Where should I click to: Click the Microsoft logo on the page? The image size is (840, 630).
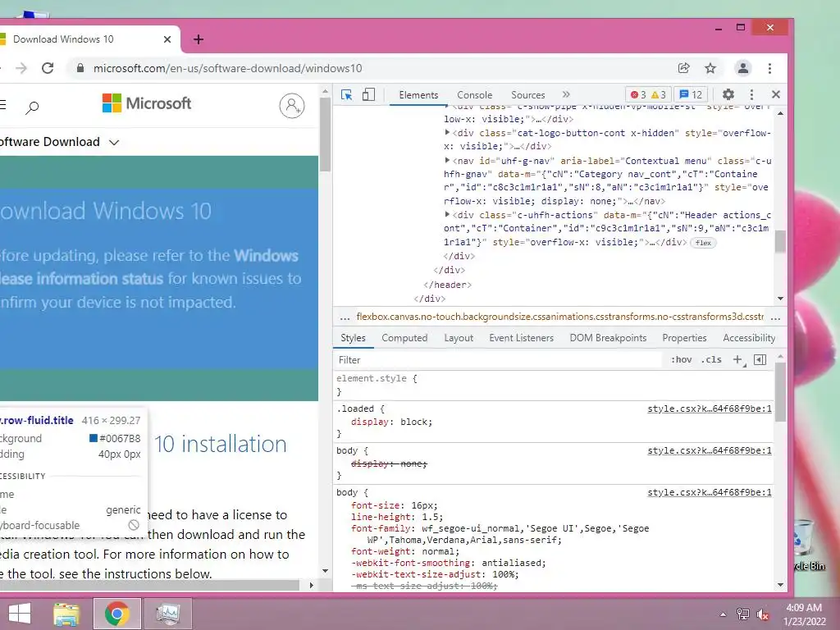pos(146,103)
